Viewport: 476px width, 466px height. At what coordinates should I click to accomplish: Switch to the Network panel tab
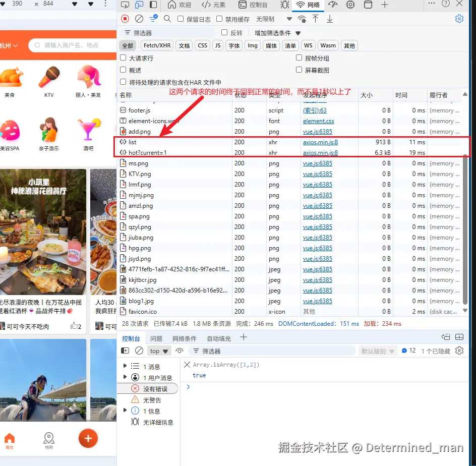[308, 5]
